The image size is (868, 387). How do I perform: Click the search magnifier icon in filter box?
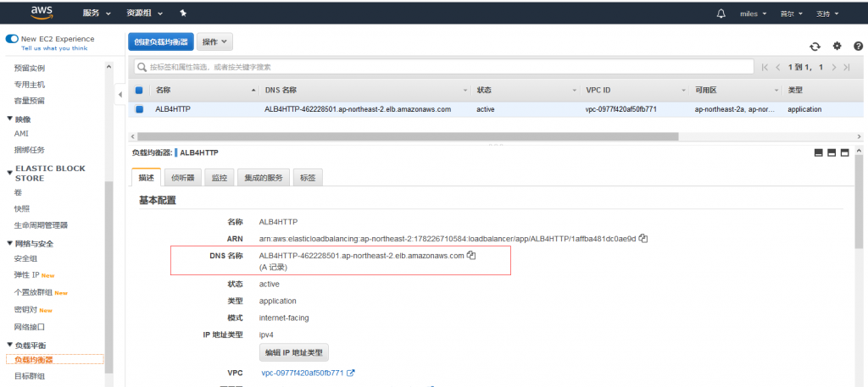(142, 67)
